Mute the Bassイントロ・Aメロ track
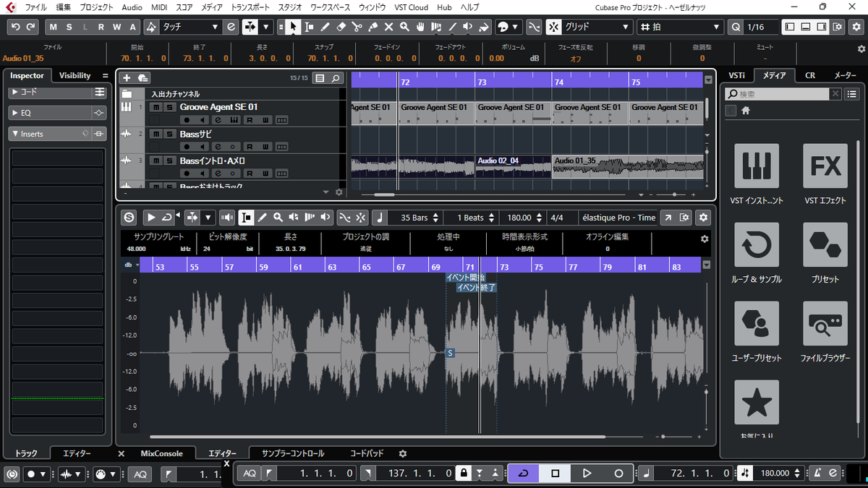868x488 pixels. [x=156, y=160]
